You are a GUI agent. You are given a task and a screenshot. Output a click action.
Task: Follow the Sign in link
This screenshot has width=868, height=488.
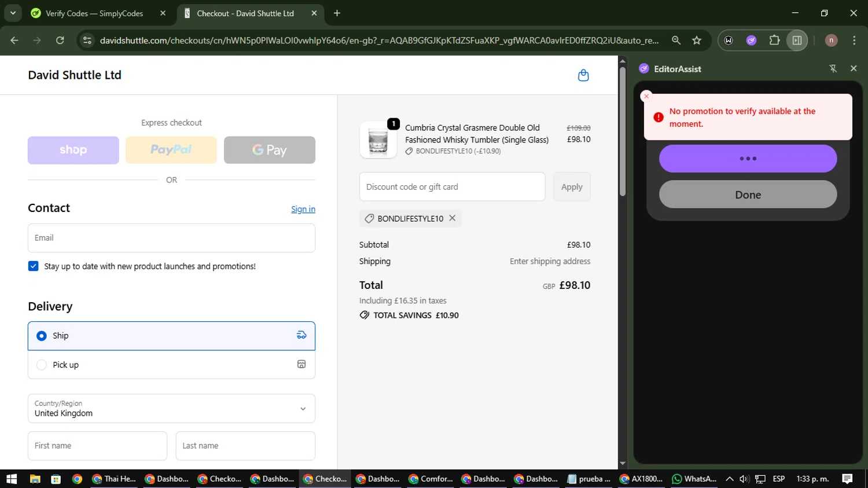click(x=303, y=209)
